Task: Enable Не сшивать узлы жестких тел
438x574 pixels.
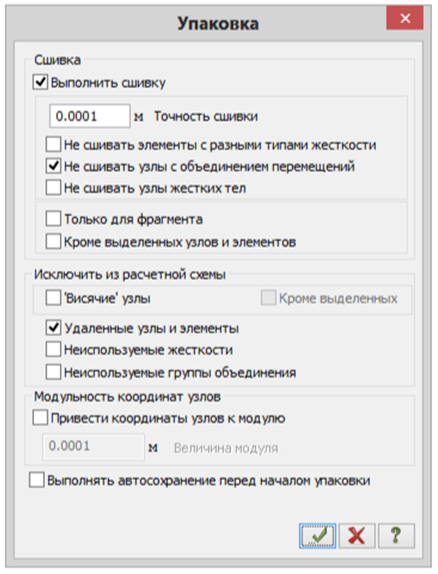Action: click(53, 188)
